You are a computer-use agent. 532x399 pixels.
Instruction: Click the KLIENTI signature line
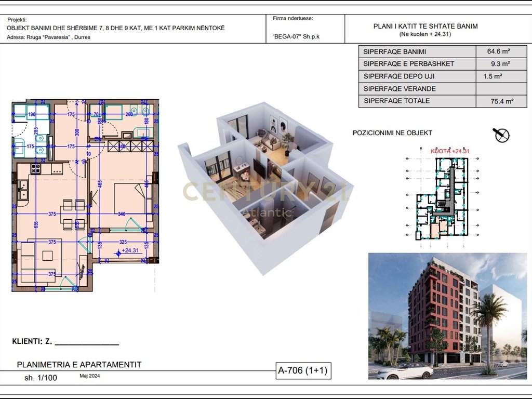pos(86,342)
